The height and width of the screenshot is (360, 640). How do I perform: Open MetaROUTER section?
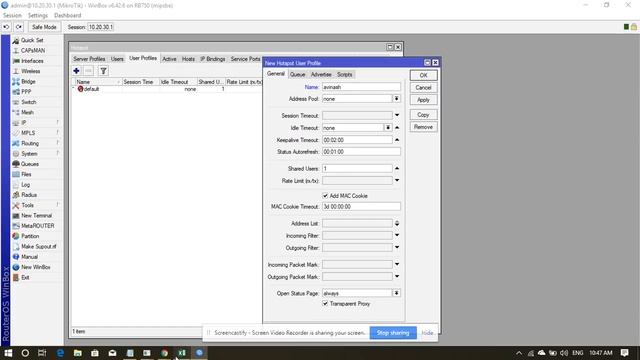[38, 226]
